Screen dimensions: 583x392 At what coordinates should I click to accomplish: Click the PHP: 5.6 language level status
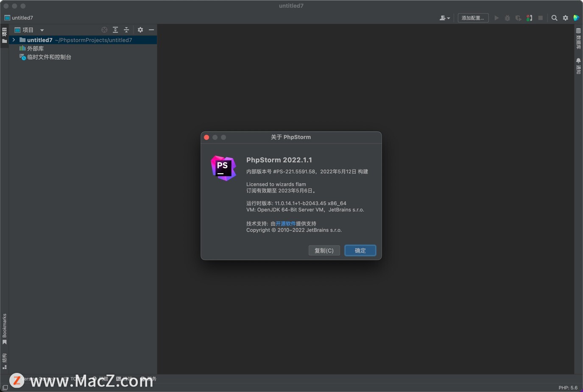tap(568, 388)
